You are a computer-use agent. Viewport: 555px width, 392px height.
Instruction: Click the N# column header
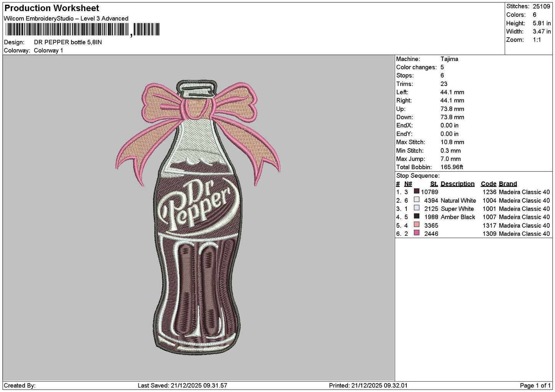coord(408,184)
